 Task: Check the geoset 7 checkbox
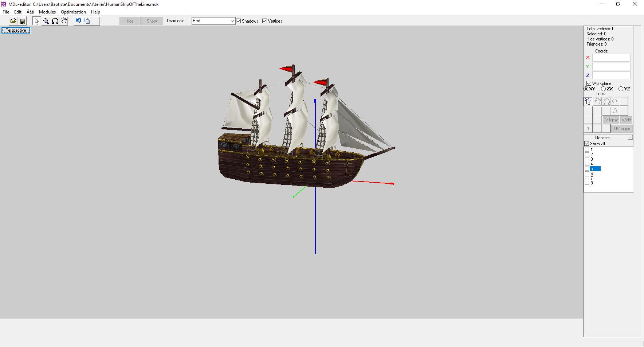tap(587, 178)
